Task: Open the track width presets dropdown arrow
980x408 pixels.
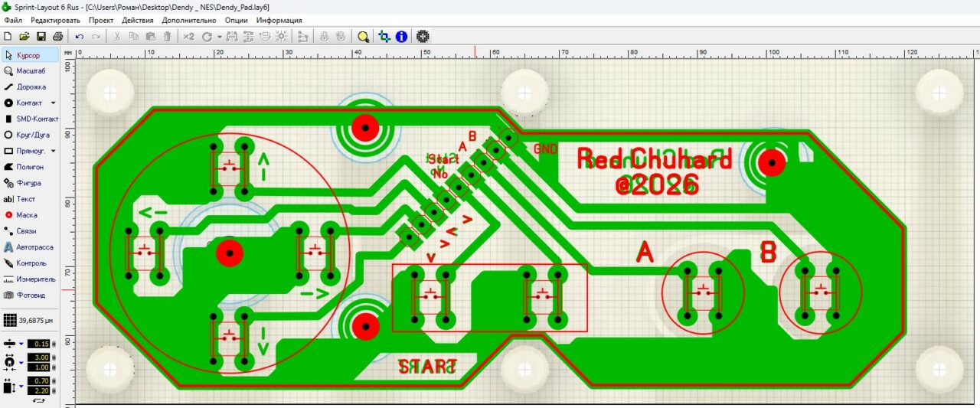Action: tap(21, 344)
